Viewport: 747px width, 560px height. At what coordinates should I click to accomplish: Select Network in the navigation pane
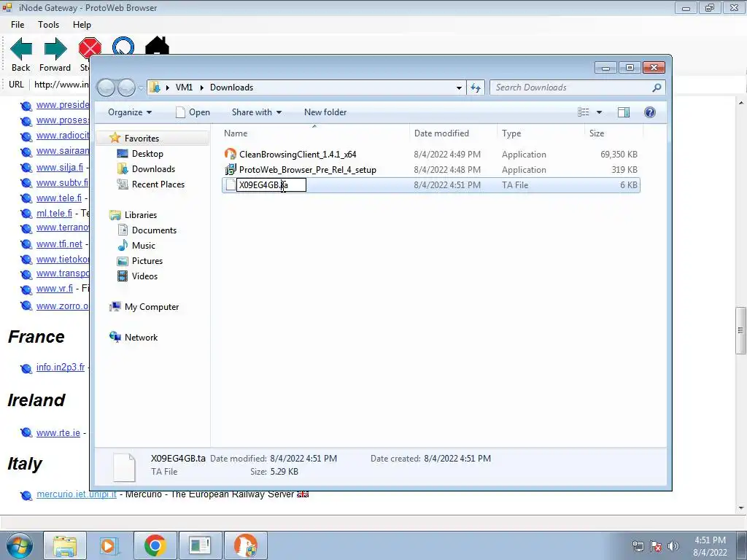(141, 337)
